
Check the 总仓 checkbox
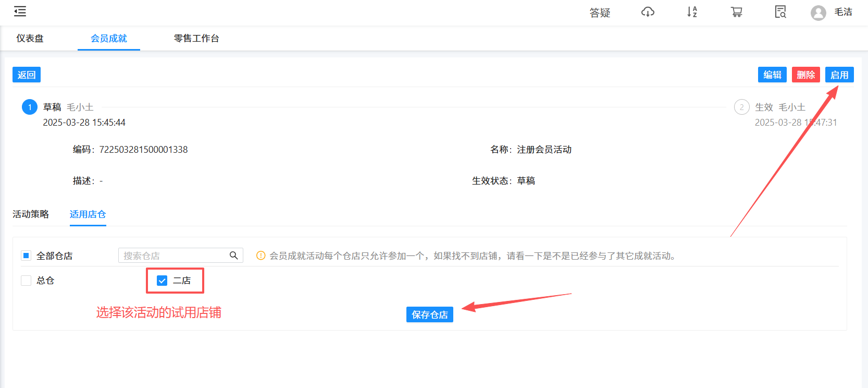click(x=26, y=281)
